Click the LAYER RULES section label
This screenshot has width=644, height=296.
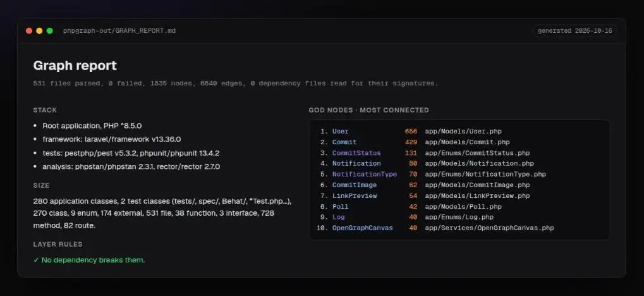58,244
